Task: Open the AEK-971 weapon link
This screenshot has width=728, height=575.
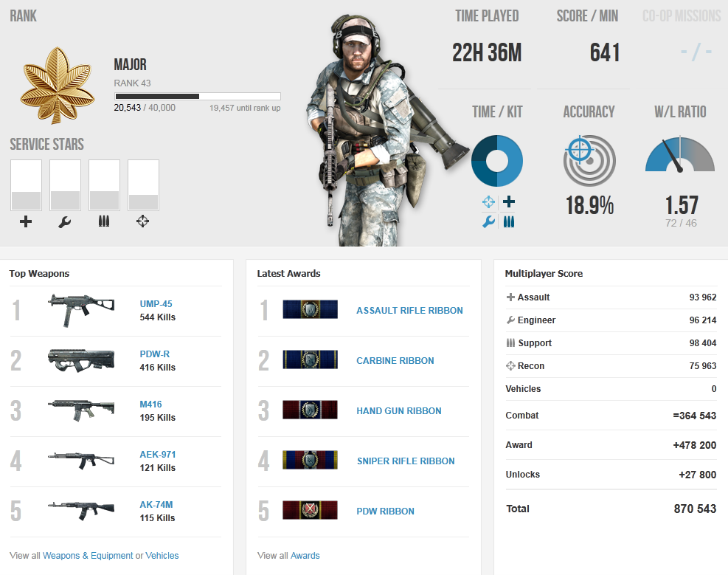Action: point(158,454)
